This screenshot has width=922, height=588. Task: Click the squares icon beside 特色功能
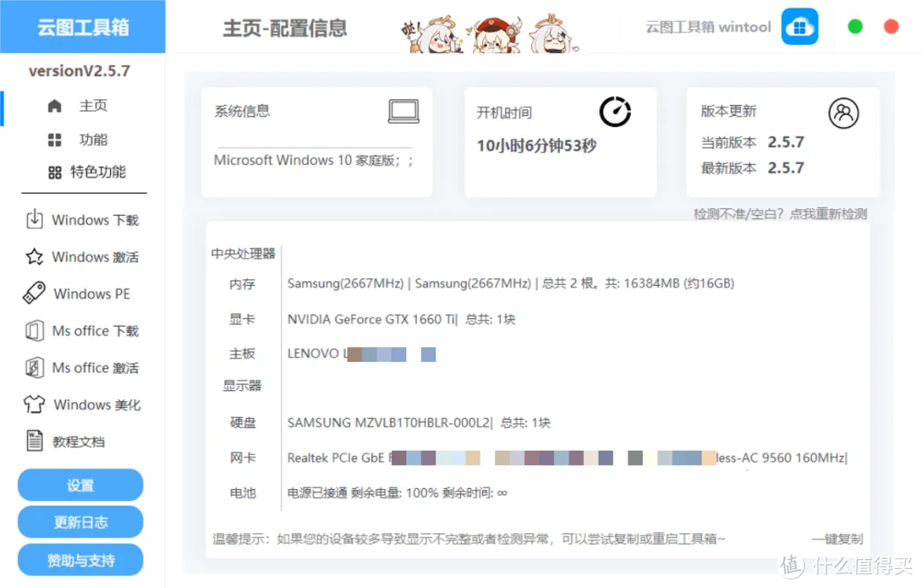(55, 172)
